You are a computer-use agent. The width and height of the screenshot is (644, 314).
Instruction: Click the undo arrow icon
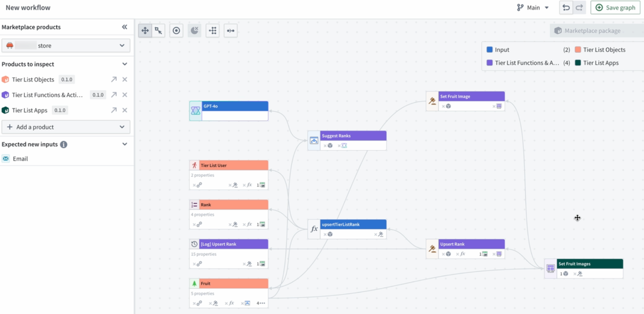[566, 7]
